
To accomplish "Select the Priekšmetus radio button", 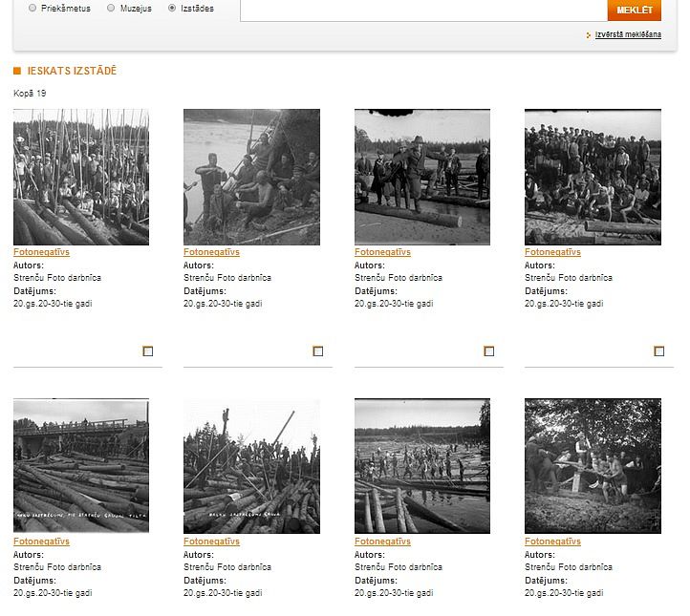I will (x=32, y=8).
